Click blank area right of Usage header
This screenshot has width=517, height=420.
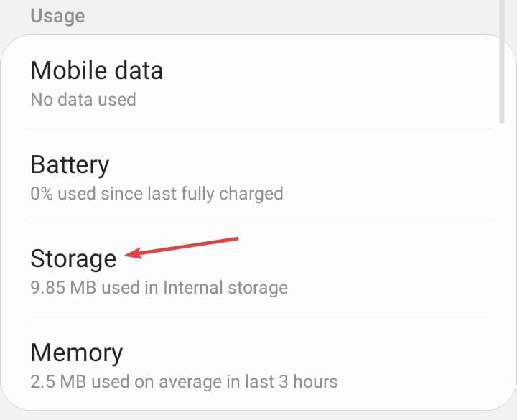click(x=287, y=15)
